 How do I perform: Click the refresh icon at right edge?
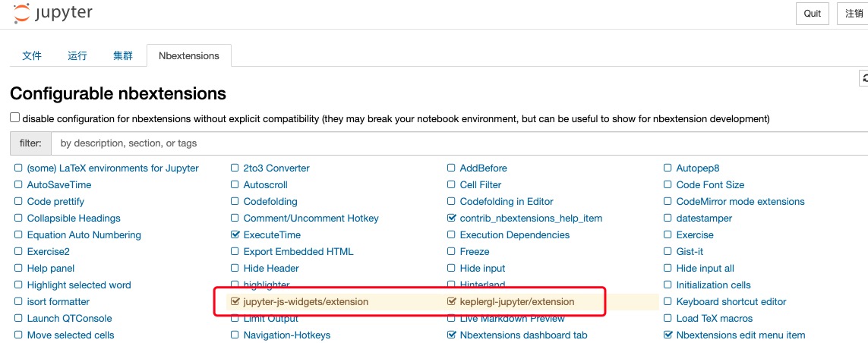pyautogui.click(x=863, y=79)
